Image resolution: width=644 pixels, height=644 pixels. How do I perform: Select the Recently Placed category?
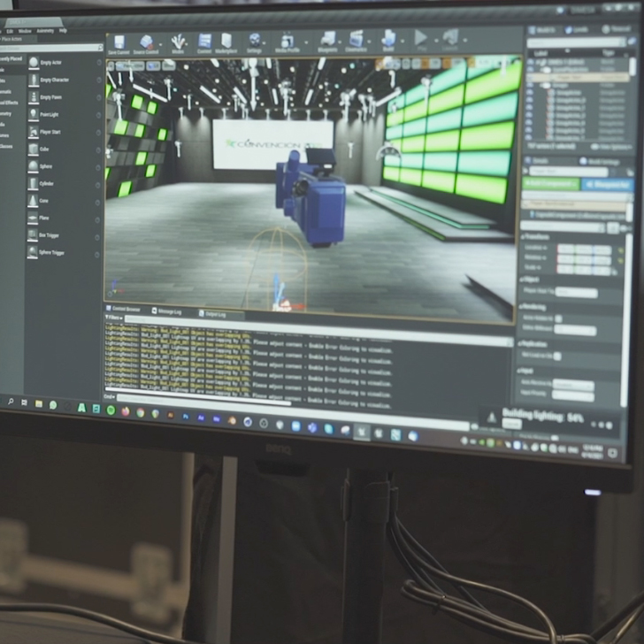(x=11, y=58)
